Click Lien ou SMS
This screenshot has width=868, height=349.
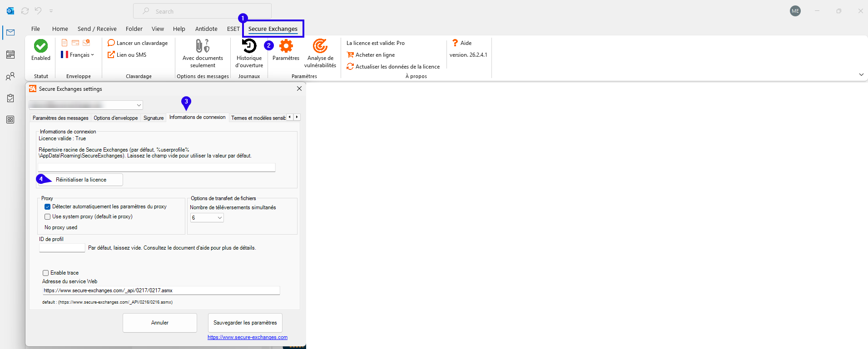[x=127, y=55]
